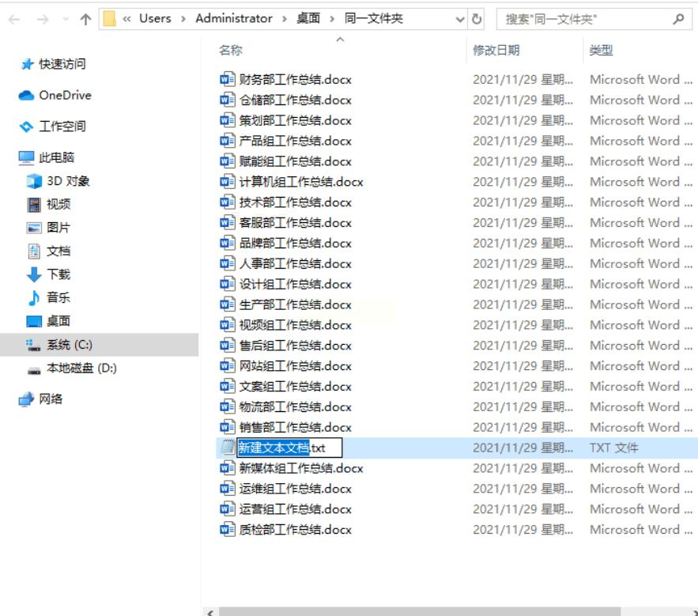The height and width of the screenshot is (616, 698).
Task: Select file 新媒体组工作总结.docx
Action: tap(301, 469)
